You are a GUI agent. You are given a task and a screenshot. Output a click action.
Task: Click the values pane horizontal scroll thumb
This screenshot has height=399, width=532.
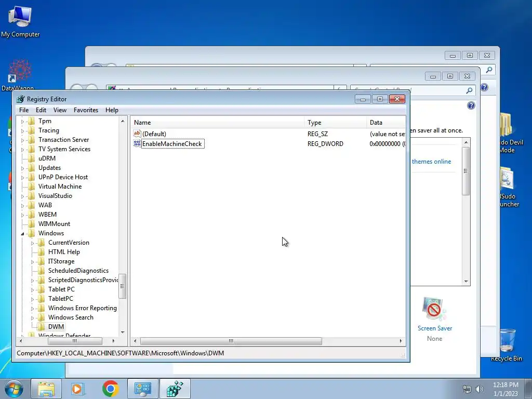[x=231, y=341]
